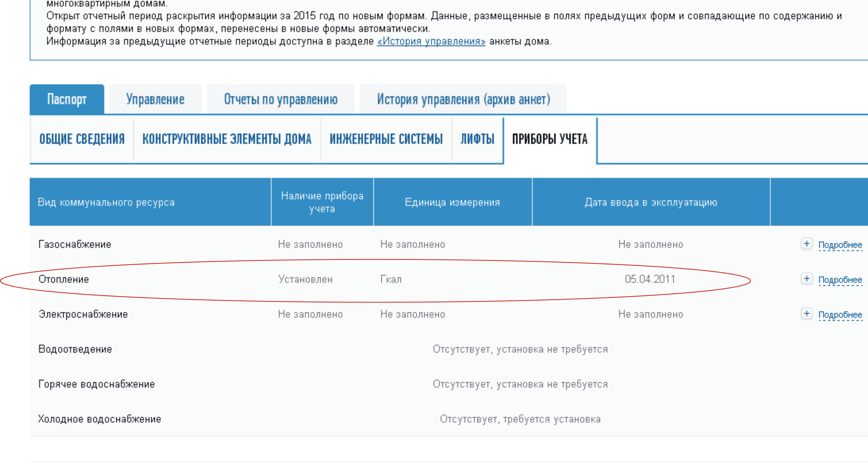This screenshot has width=868, height=470.
Task: Go to История управления (архив анкет) tab
Action: (x=463, y=99)
